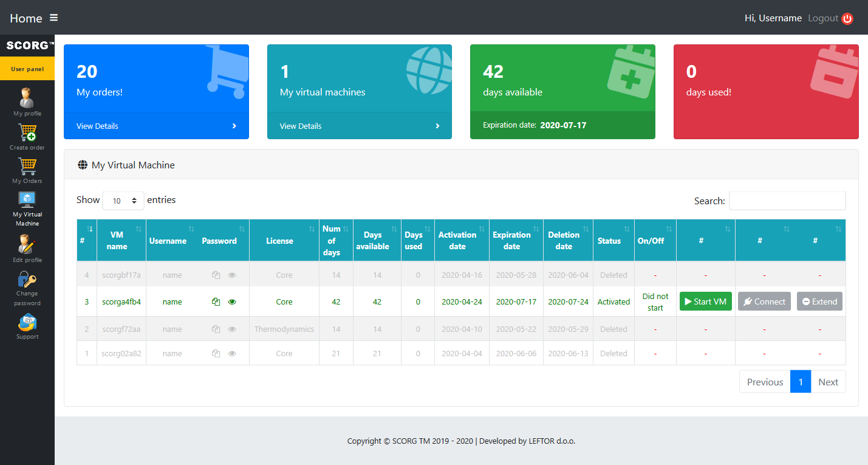Show password for scorg02a82
Image resolution: width=868 pixels, height=465 pixels.
(x=232, y=353)
